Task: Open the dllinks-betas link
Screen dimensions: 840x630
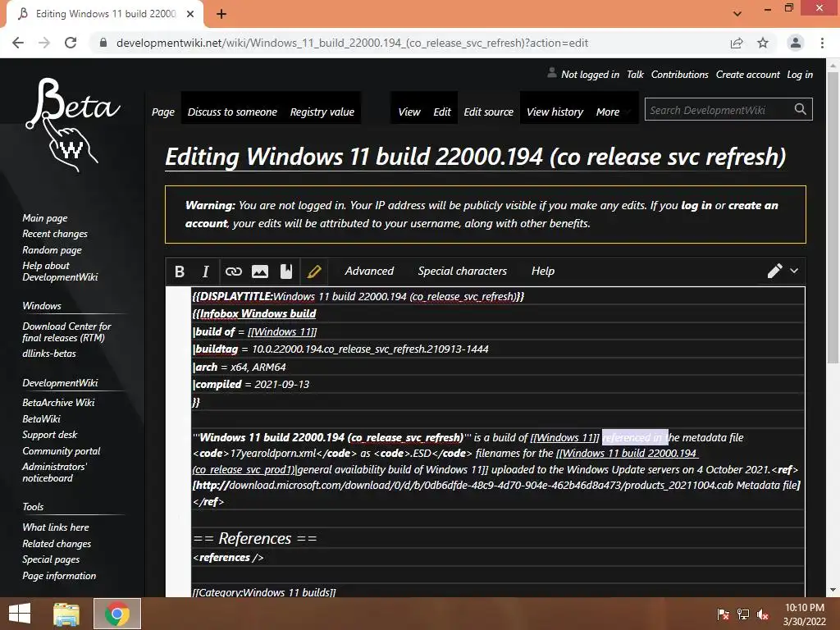Action: click(x=48, y=354)
